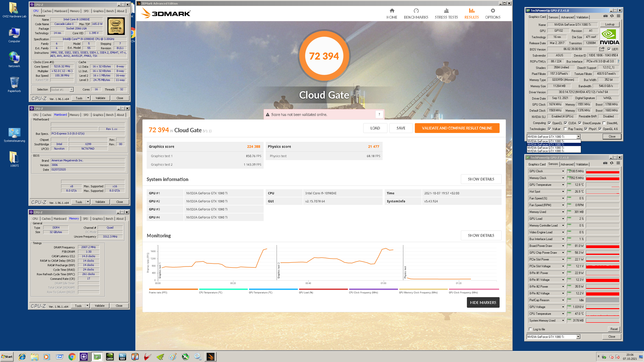
Task: Select the Computer desktop icon
Action: point(14,35)
